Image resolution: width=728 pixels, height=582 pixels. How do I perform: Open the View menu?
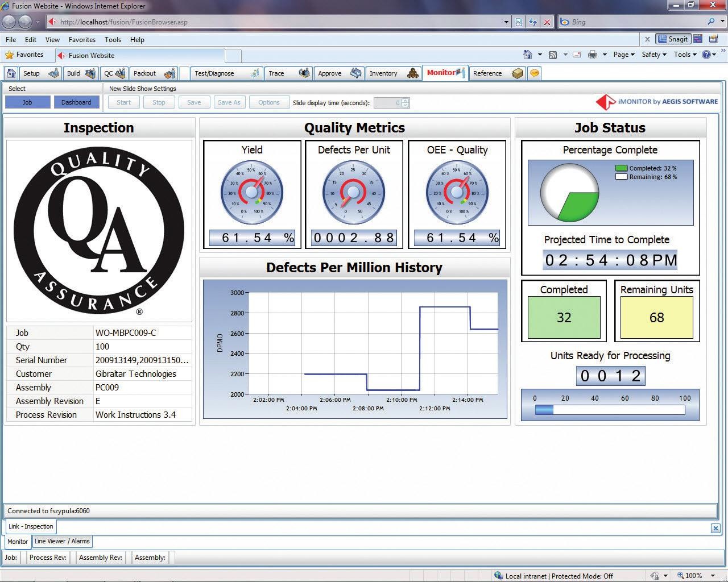click(x=52, y=40)
